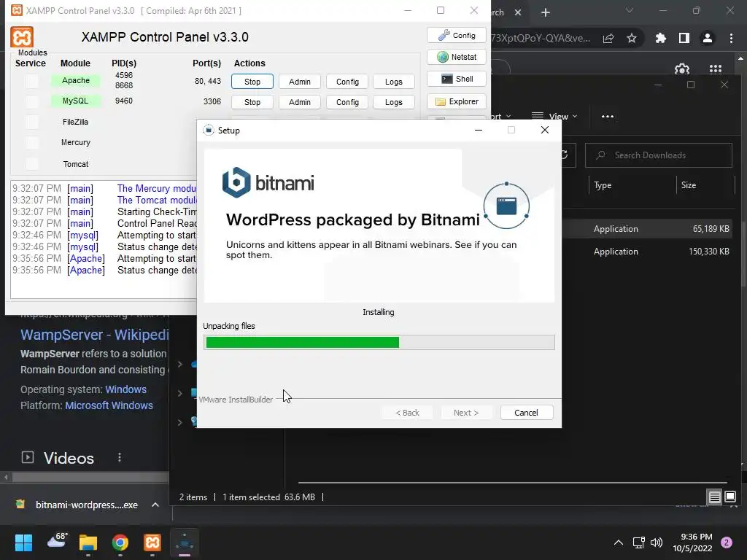The image size is (747, 560).
Task: View Apache Logs
Action: point(393,82)
